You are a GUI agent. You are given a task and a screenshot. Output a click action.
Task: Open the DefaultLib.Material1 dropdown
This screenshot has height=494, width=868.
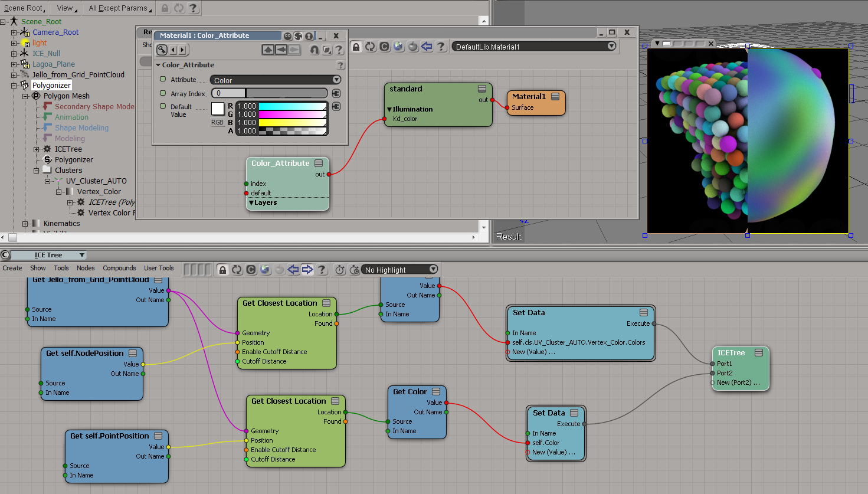click(x=534, y=47)
